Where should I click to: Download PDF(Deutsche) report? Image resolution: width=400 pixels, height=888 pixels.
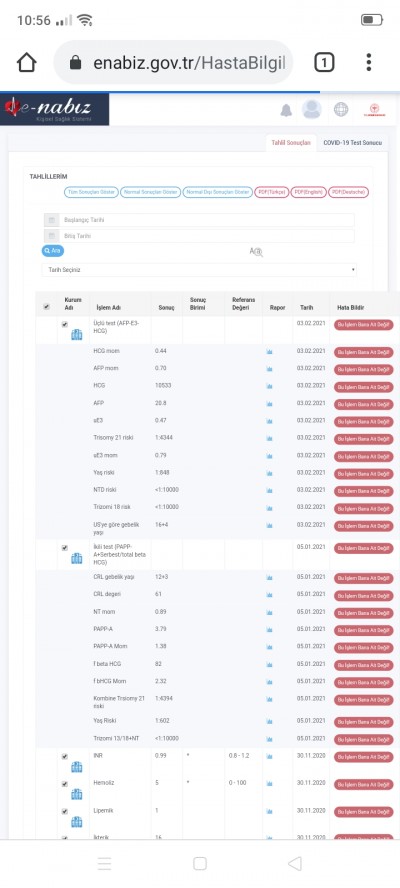pyautogui.click(x=348, y=192)
